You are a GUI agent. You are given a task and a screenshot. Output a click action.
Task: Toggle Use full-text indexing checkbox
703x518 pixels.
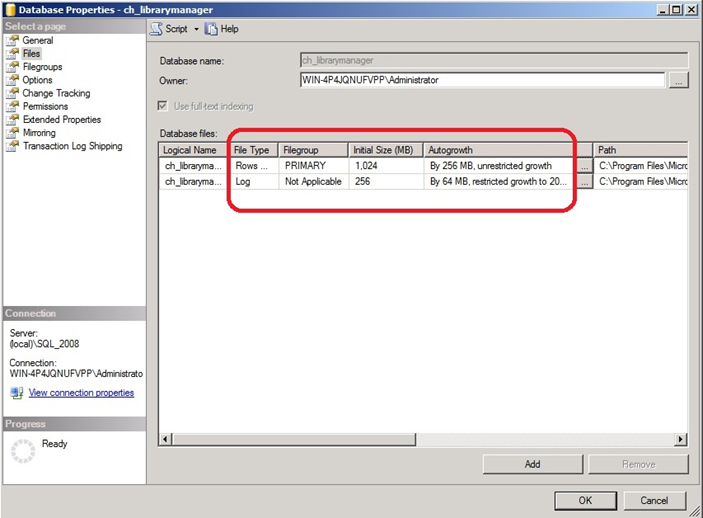[x=162, y=106]
